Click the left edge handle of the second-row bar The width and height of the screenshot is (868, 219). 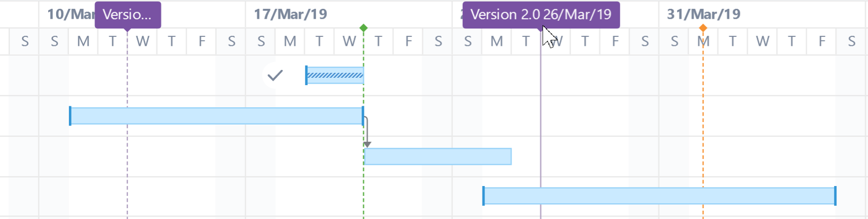70,116
